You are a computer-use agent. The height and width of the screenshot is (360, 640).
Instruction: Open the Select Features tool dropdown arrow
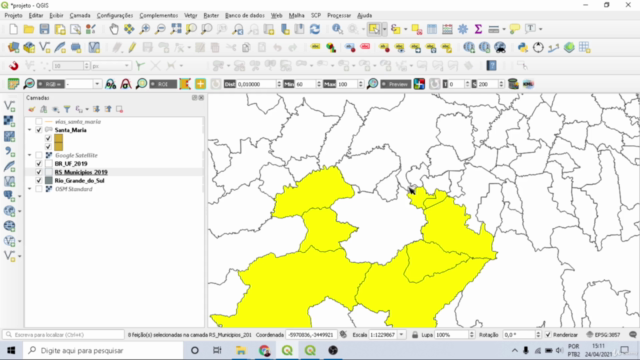click(384, 29)
